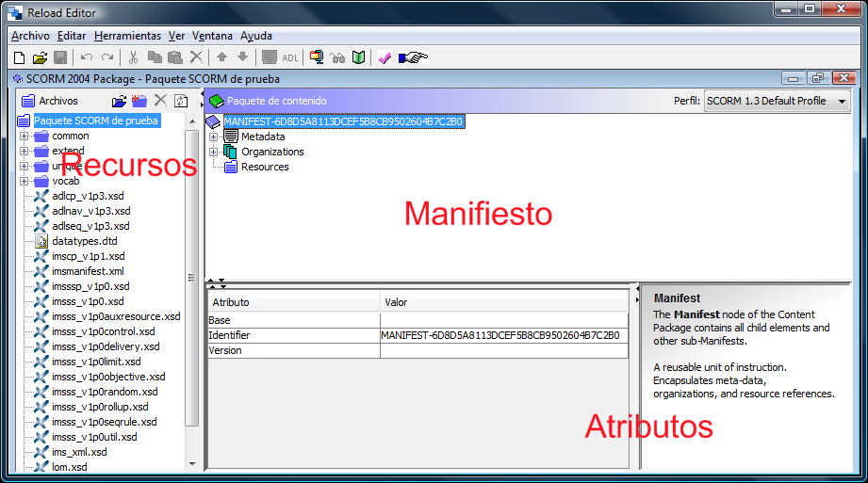
Task: Select the datatypes.dtd file
Action: [85, 241]
